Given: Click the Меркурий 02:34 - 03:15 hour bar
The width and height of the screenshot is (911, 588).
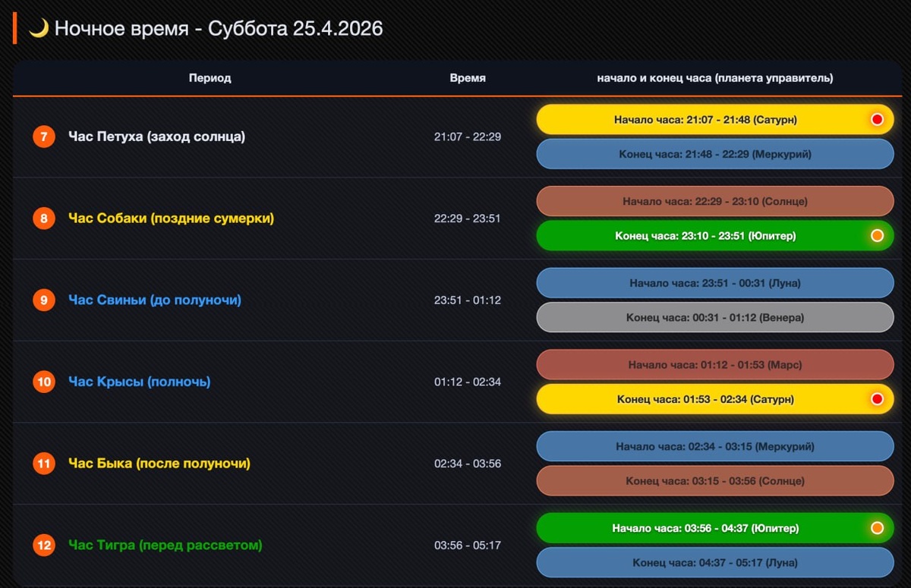Looking at the screenshot, I should click(715, 447).
